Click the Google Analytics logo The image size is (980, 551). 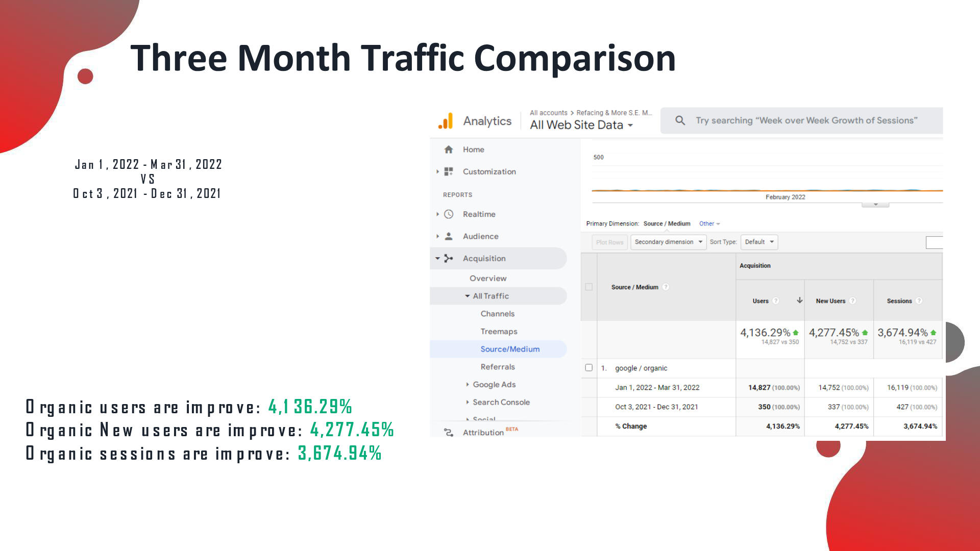point(446,121)
